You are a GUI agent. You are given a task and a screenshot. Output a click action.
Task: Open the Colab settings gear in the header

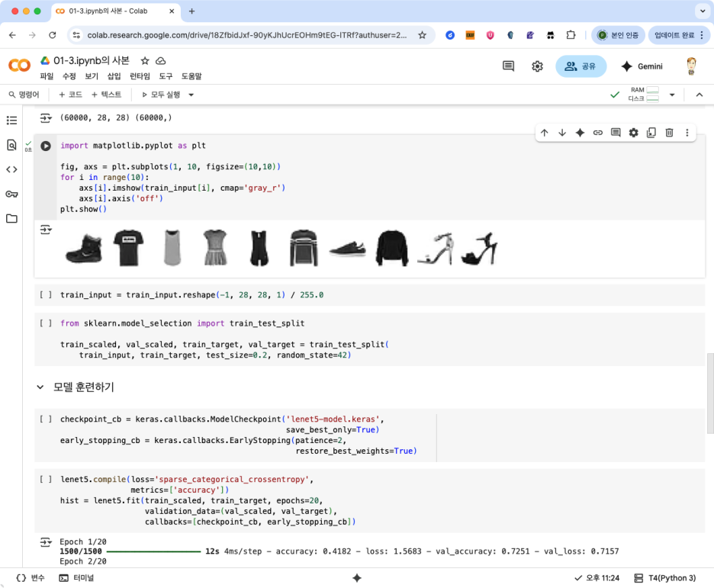[537, 66]
